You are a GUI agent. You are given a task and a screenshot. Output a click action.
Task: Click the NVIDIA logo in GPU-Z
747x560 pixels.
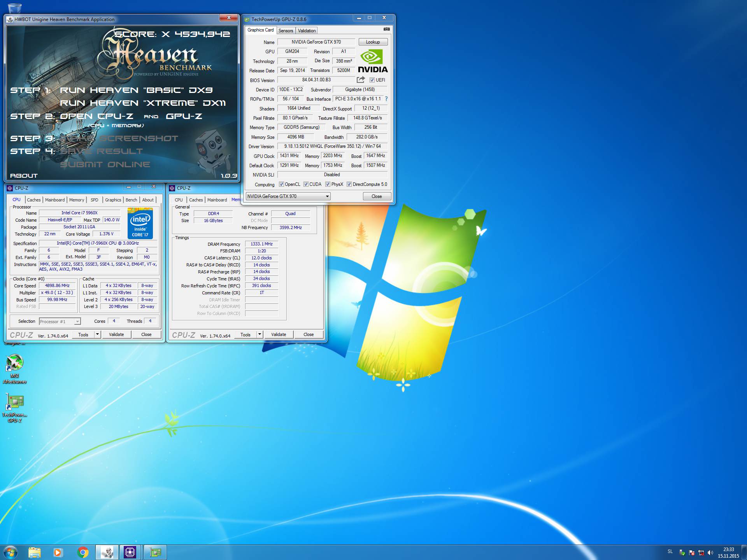(372, 61)
